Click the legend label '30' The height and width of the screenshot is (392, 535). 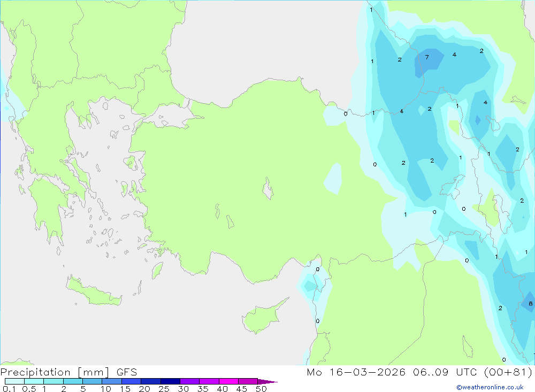tap(184, 389)
